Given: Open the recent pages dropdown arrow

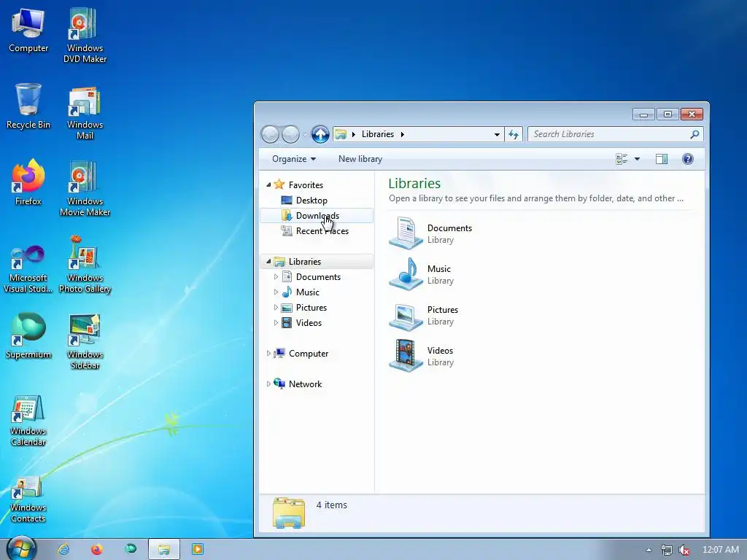Looking at the screenshot, I should 305,135.
